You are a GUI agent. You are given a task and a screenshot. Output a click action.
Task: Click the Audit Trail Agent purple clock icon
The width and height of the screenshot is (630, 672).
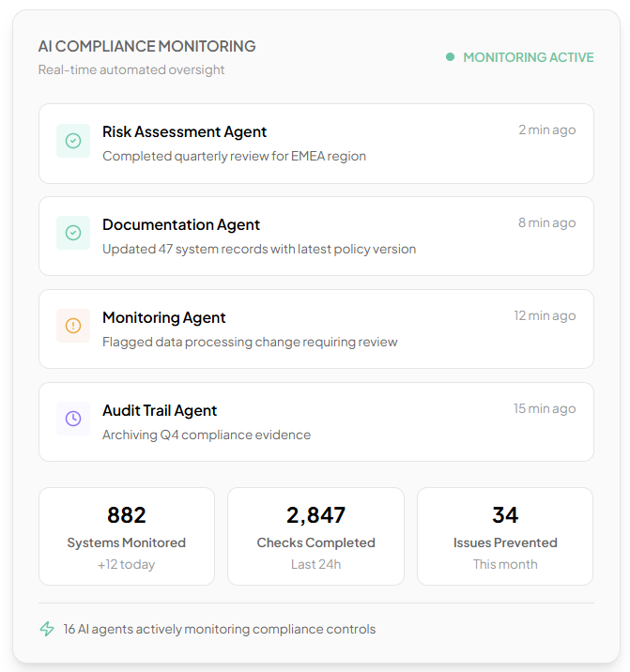[x=73, y=419]
